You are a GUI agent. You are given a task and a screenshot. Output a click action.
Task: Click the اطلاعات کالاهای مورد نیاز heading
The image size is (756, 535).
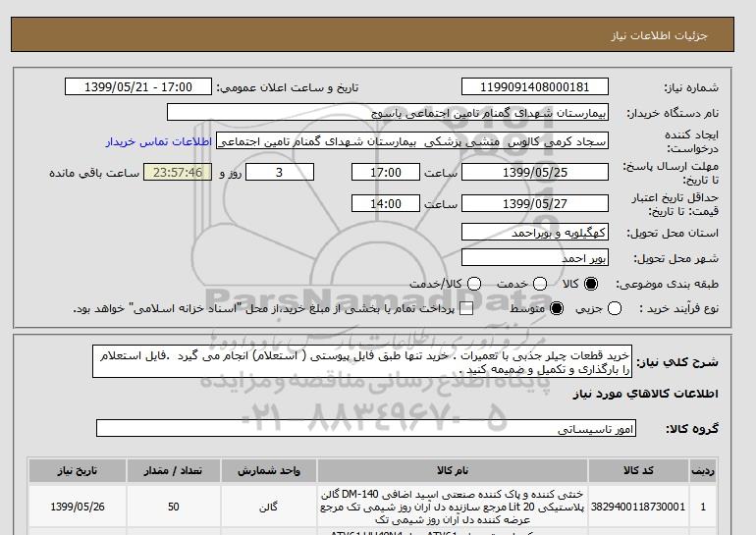[646, 394]
